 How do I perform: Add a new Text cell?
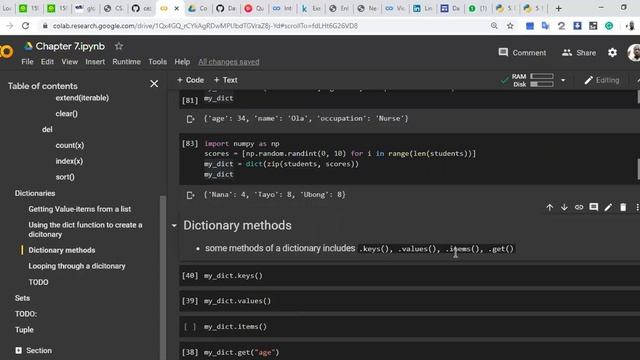pyautogui.click(x=225, y=80)
